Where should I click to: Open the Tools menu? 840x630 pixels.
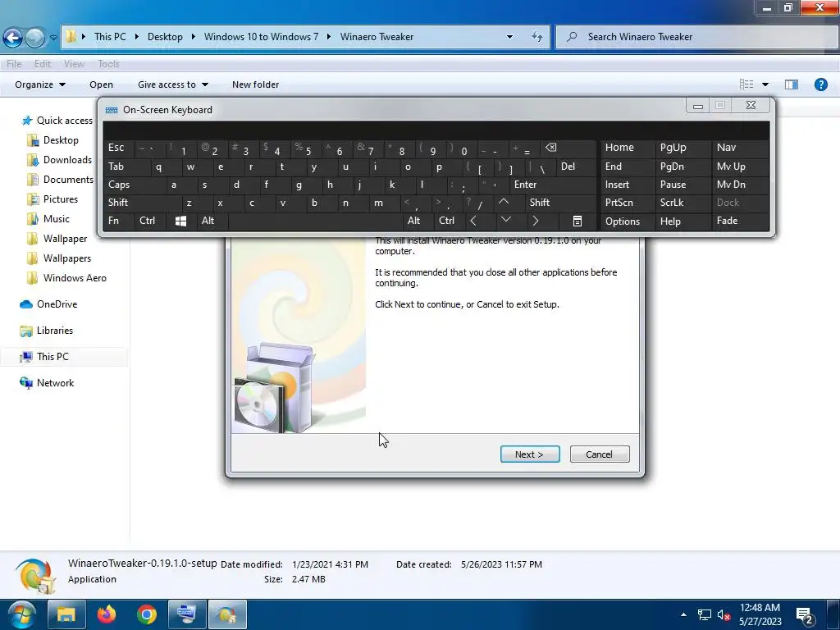click(108, 64)
